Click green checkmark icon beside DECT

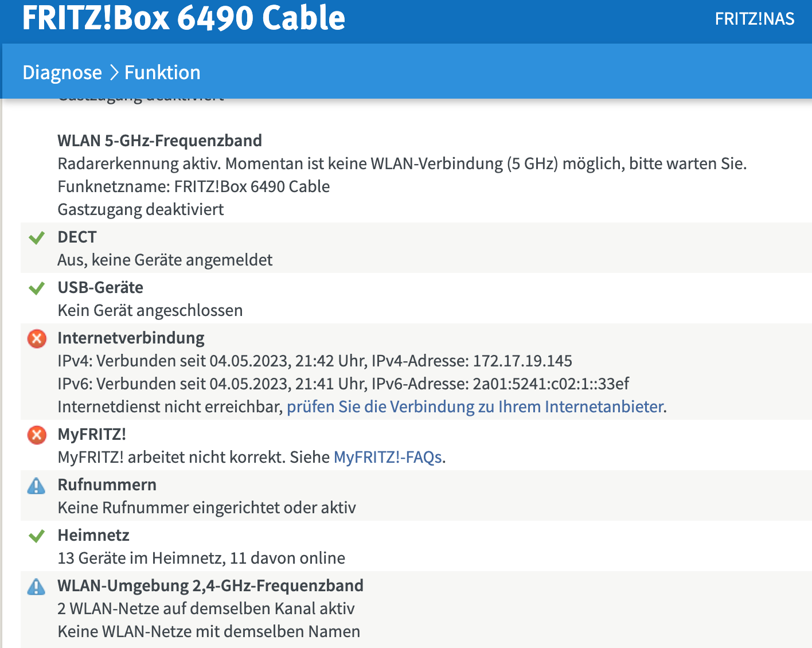coord(37,237)
